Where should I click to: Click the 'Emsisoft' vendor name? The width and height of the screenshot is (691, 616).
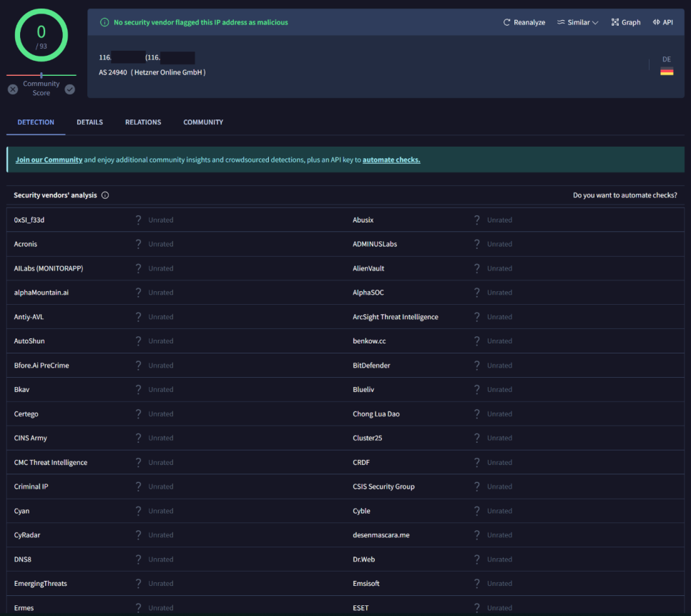tap(366, 583)
